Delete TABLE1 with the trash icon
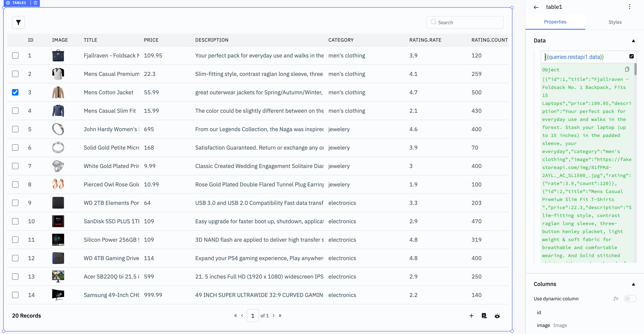This screenshot has width=644, height=334. (x=35, y=3)
